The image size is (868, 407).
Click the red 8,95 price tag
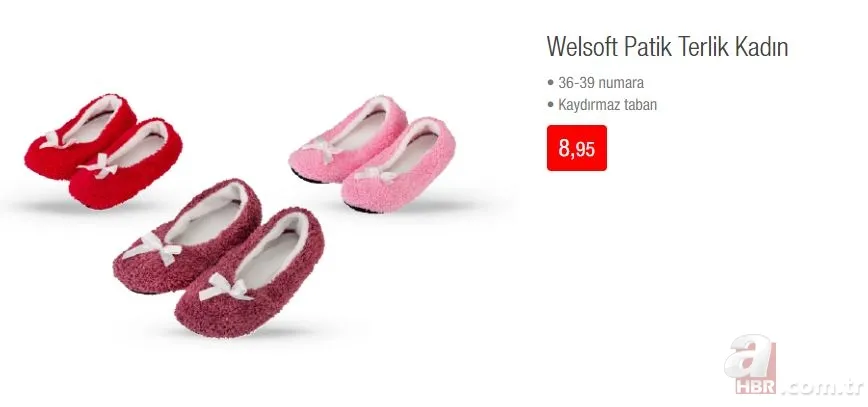[576, 148]
